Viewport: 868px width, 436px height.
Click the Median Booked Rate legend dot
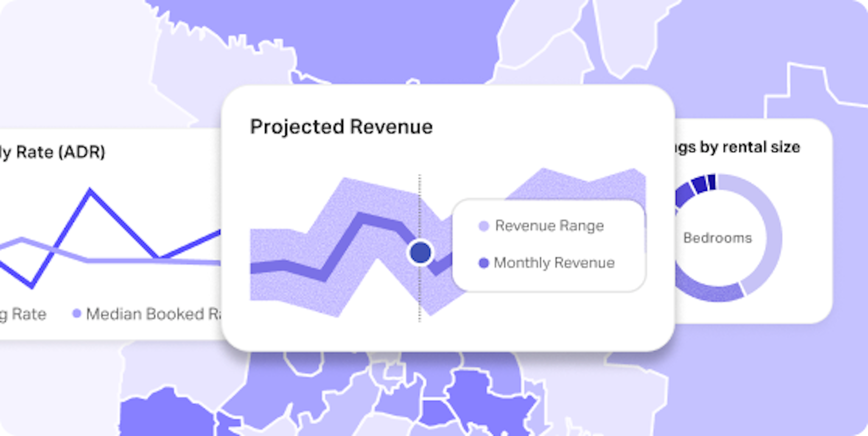point(77,314)
